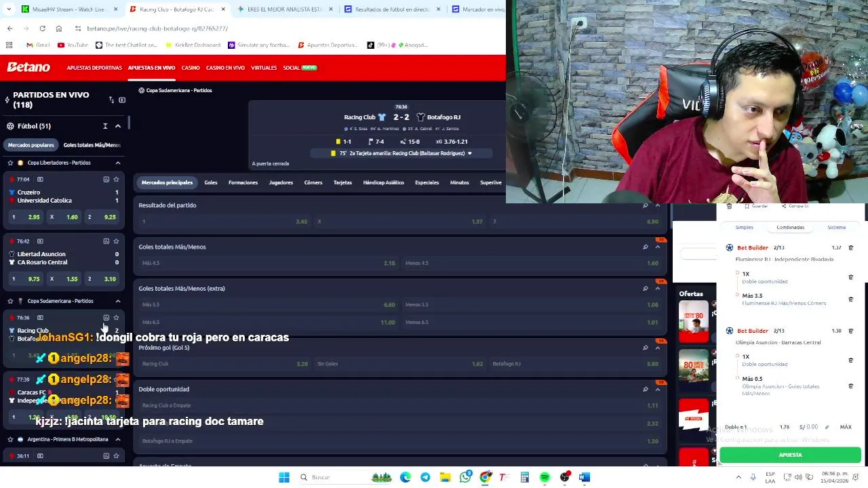868x488 pixels.
Task: Open Virtuales menu item
Action: (264, 68)
